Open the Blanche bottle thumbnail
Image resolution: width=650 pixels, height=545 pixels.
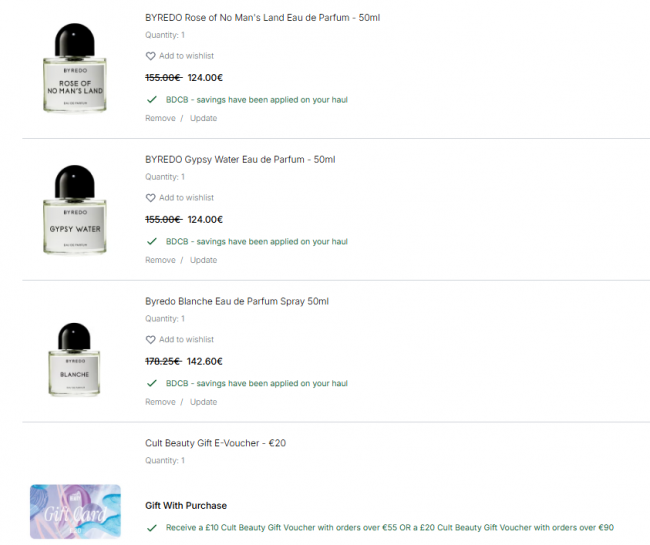74,359
